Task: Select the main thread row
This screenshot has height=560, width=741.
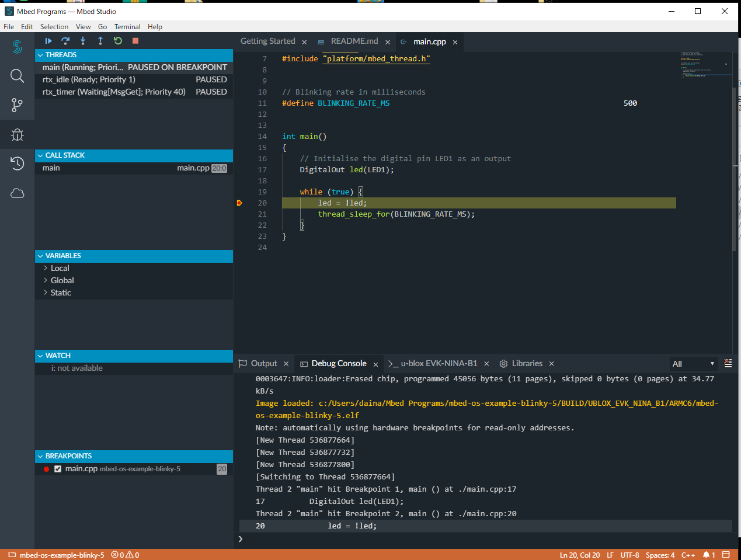Action: (134, 67)
